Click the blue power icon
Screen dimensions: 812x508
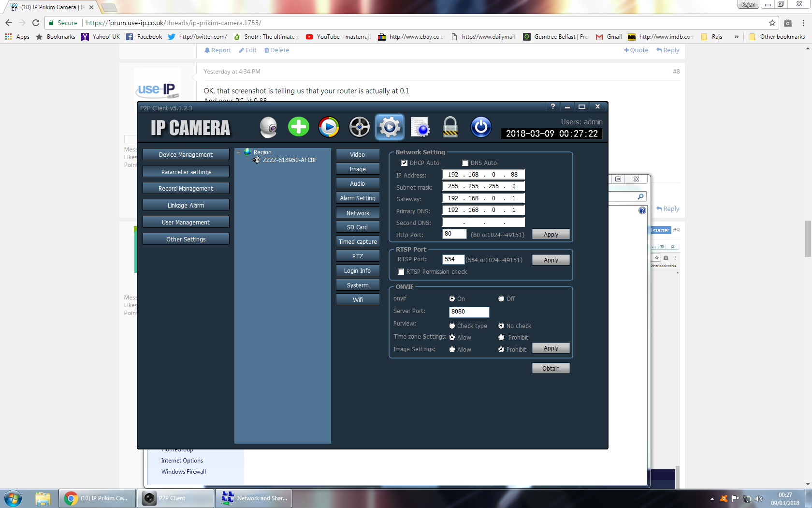coord(481,127)
